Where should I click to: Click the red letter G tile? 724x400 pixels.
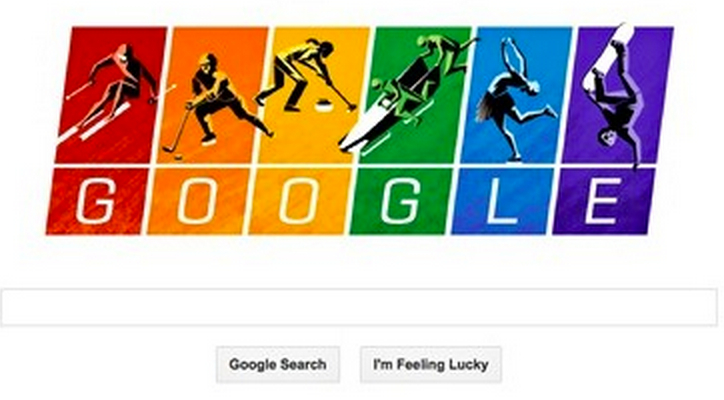98,201
